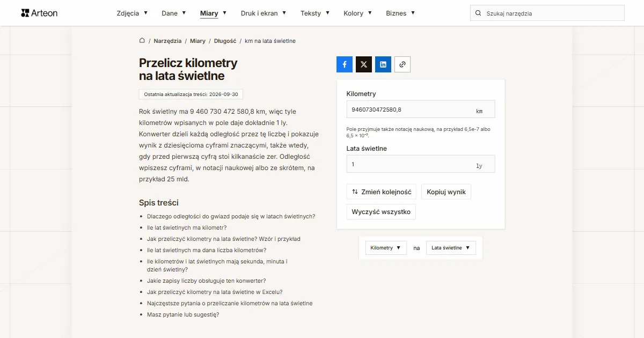Open the Zdjęcia menu

(132, 13)
